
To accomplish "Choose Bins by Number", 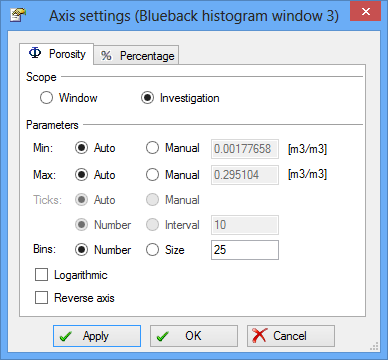I will pos(81,250).
